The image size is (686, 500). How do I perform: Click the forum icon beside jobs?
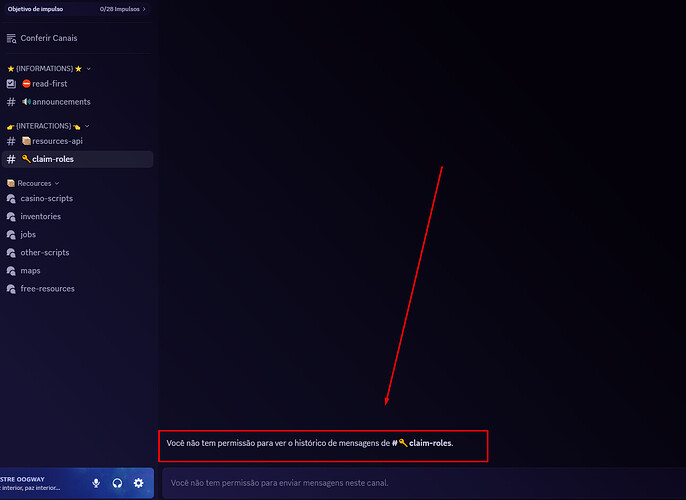11,235
